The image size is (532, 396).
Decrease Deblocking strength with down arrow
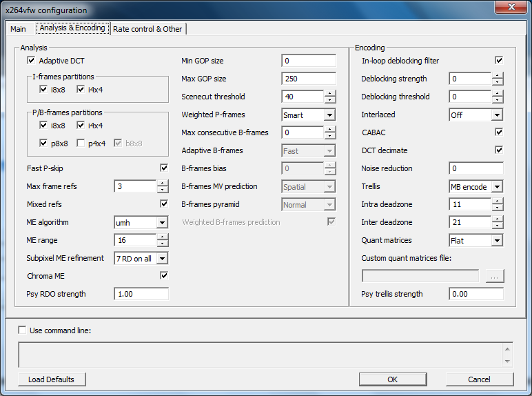498,82
